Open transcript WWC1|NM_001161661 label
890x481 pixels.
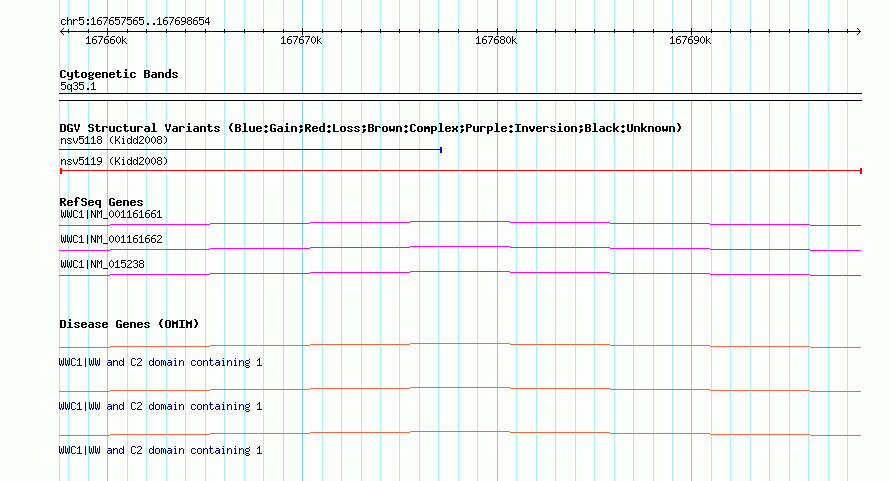tap(111, 215)
